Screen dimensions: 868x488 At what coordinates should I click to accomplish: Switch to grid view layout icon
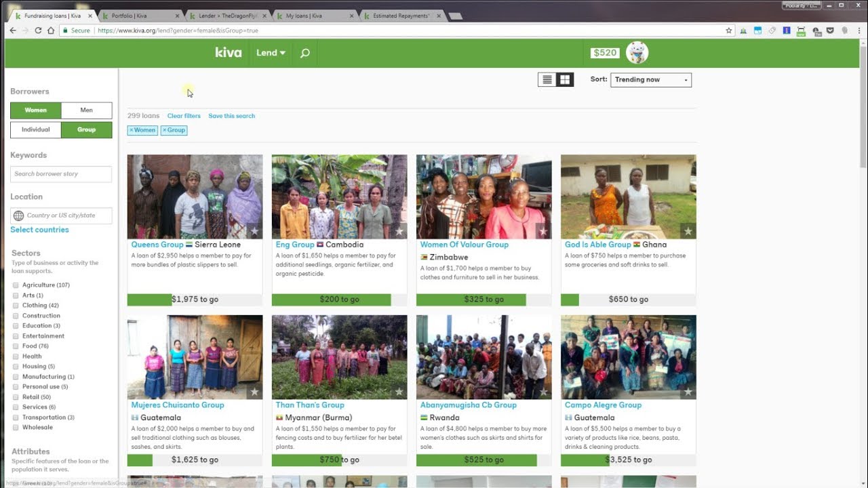click(x=565, y=80)
